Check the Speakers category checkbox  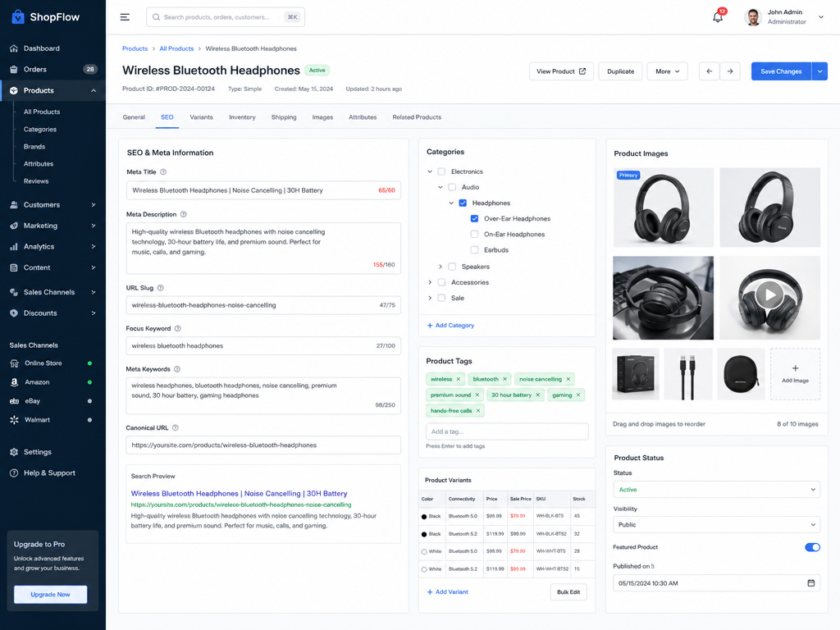452,267
